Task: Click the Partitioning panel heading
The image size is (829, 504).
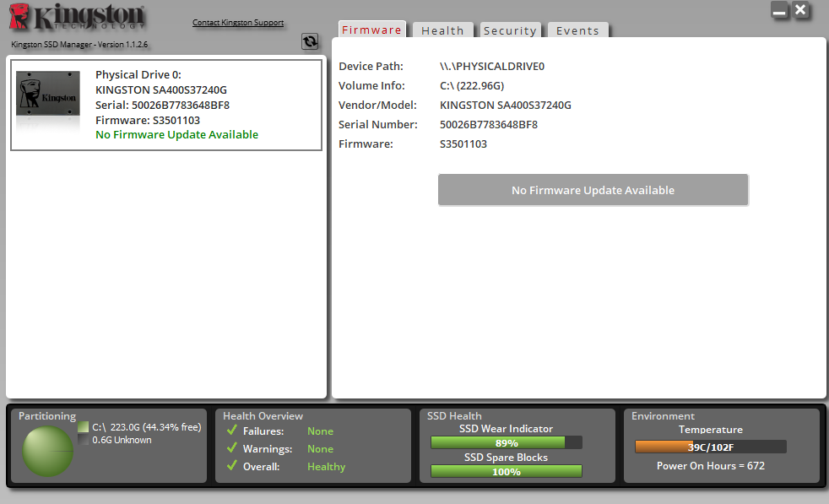Action: (47, 416)
